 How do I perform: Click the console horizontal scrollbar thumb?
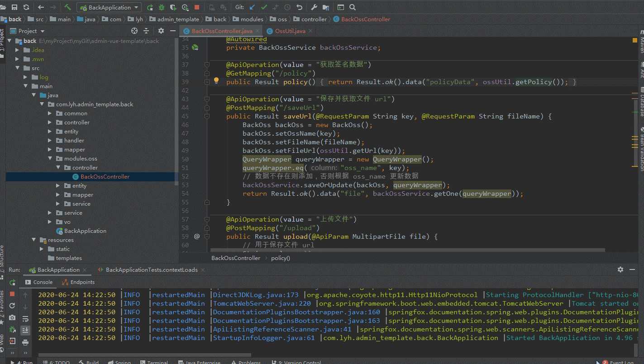145,355
